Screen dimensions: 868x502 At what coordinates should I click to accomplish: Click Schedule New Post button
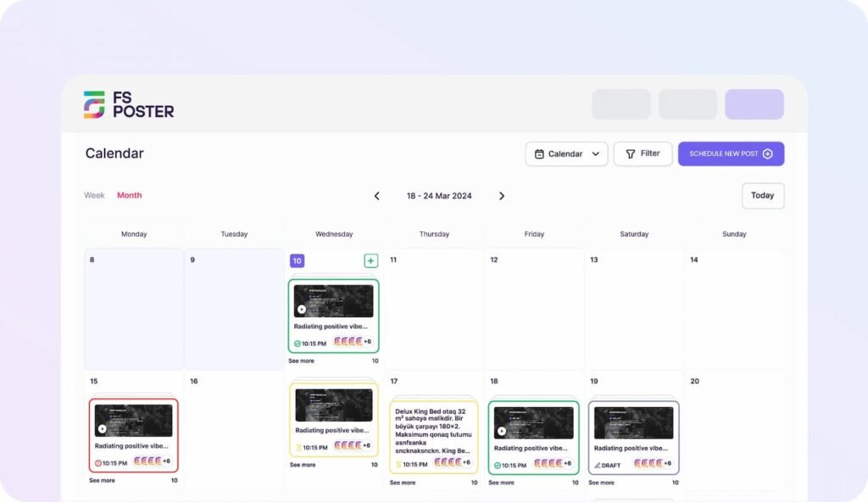(x=731, y=153)
